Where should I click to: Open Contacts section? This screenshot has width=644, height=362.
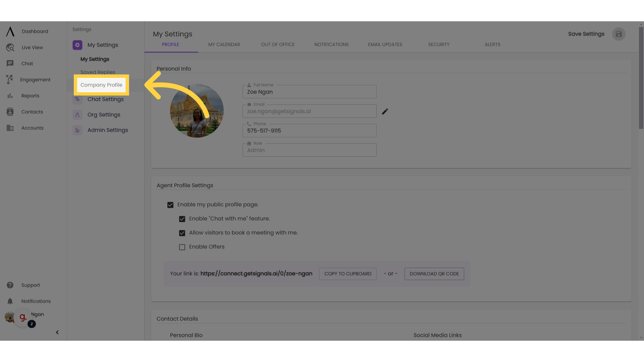click(32, 112)
